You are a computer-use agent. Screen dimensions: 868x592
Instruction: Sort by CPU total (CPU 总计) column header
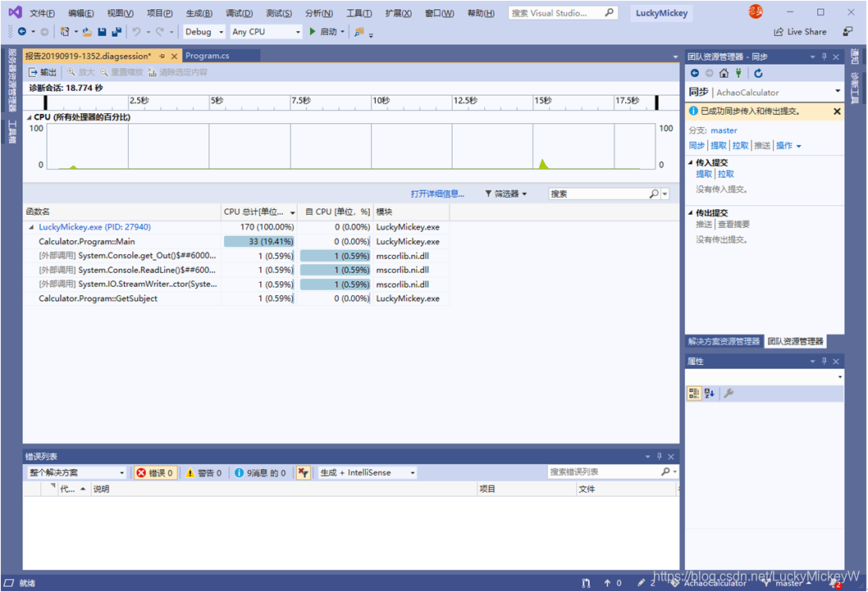(259, 212)
